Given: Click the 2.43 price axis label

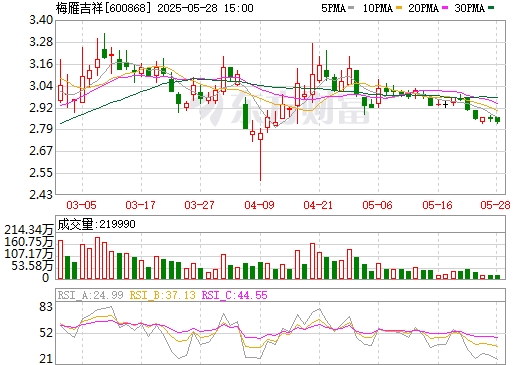Looking at the screenshot, I should pos(41,194).
